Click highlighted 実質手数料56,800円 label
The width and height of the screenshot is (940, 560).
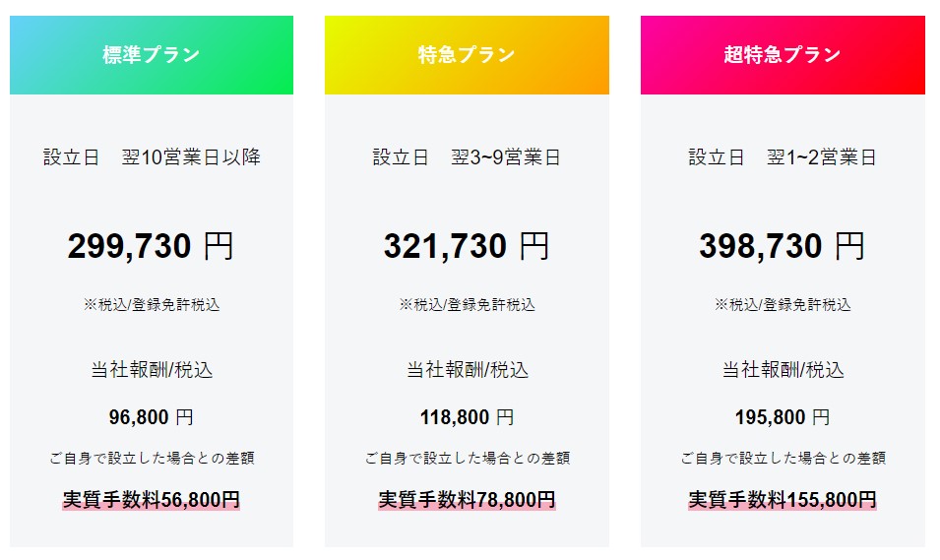151,499
